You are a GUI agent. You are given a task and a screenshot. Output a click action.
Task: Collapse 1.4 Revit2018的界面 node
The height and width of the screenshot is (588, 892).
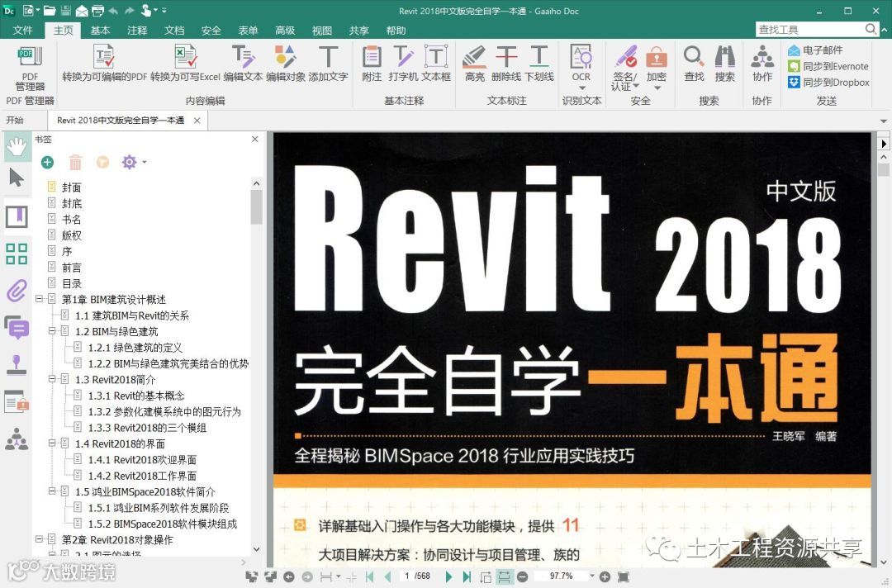point(52,443)
